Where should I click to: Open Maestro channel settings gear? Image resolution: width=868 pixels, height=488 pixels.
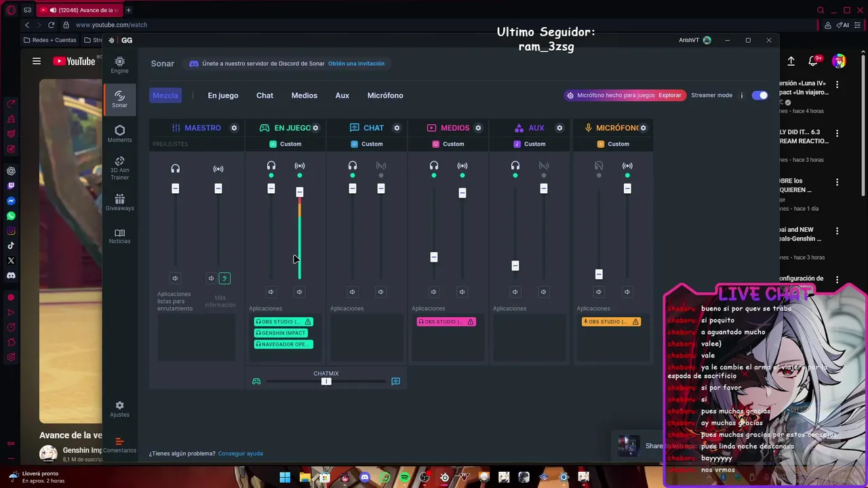coord(234,128)
